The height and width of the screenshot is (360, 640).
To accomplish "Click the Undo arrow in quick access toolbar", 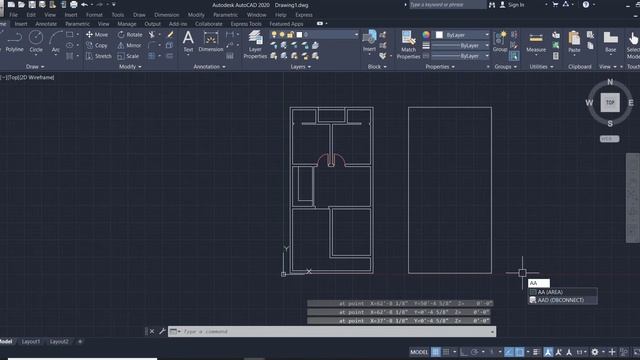I will 84,4.
